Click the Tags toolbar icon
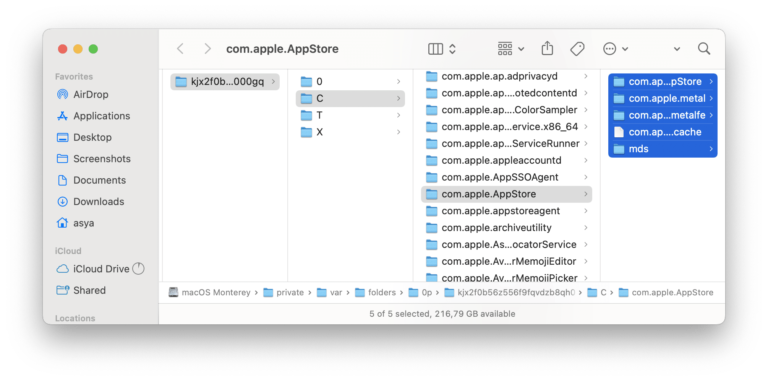The image size is (768, 381). [577, 49]
